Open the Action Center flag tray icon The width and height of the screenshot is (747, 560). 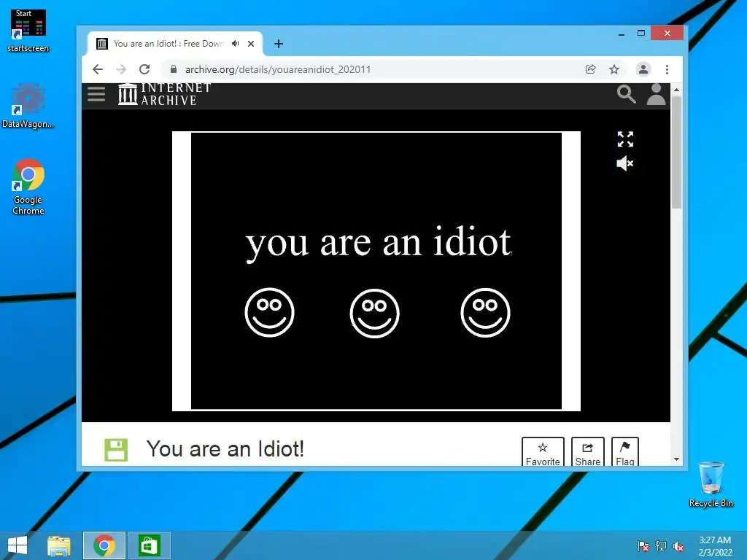pyautogui.click(x=643, y=545)
